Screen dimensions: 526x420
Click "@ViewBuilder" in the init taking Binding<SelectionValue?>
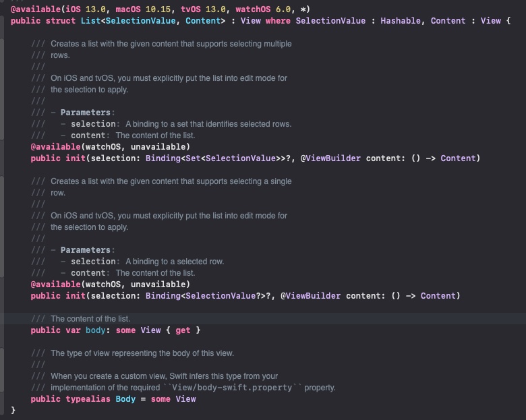(x=310, y=296)
